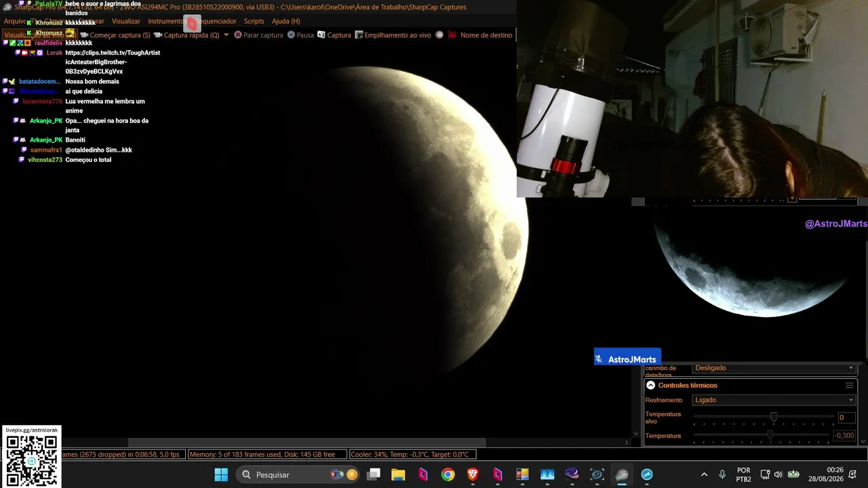868x488 pixels.
Task: Open Brave browser from the taskbar
Action: coord(473,474)
